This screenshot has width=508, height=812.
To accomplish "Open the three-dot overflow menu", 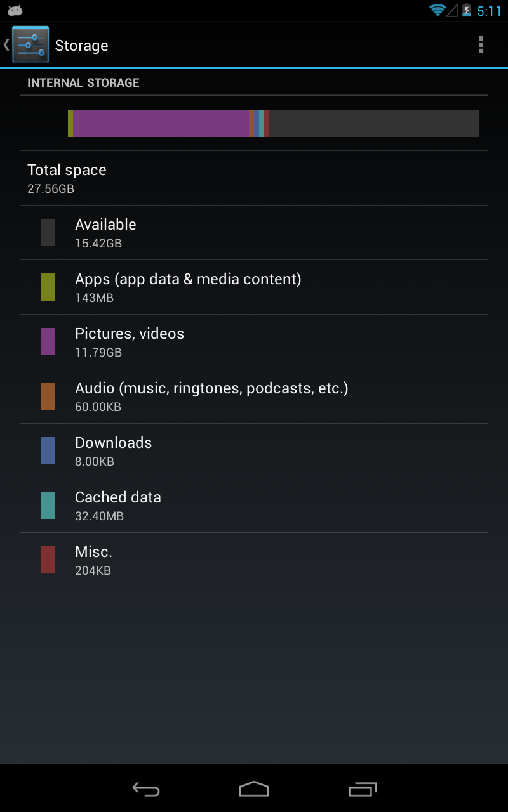I will (481, 44).
